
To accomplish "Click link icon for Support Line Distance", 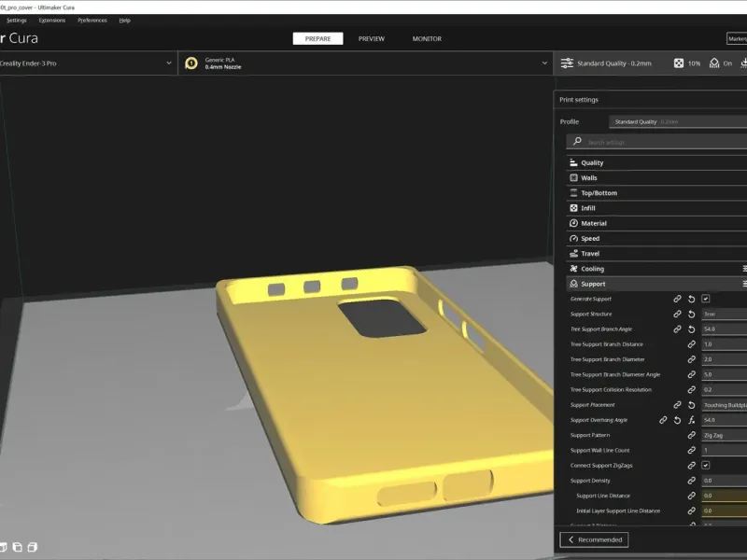I will click(691, 496).
